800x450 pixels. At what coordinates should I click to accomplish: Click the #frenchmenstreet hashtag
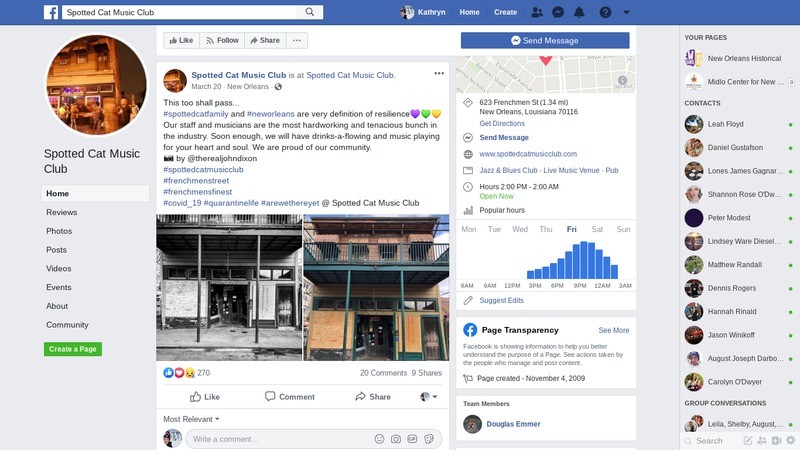click(196, 181)
